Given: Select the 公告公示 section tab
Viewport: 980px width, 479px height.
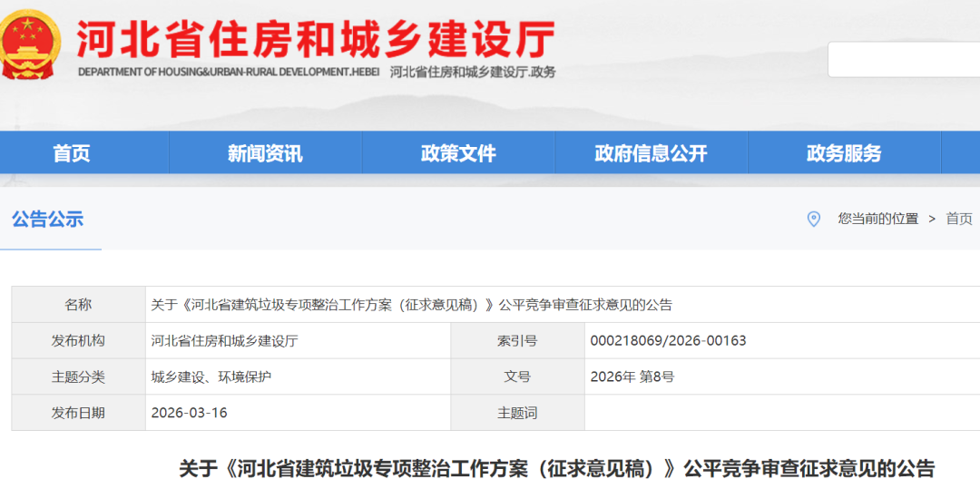Looking at the screenshot, I should point(47,219).
